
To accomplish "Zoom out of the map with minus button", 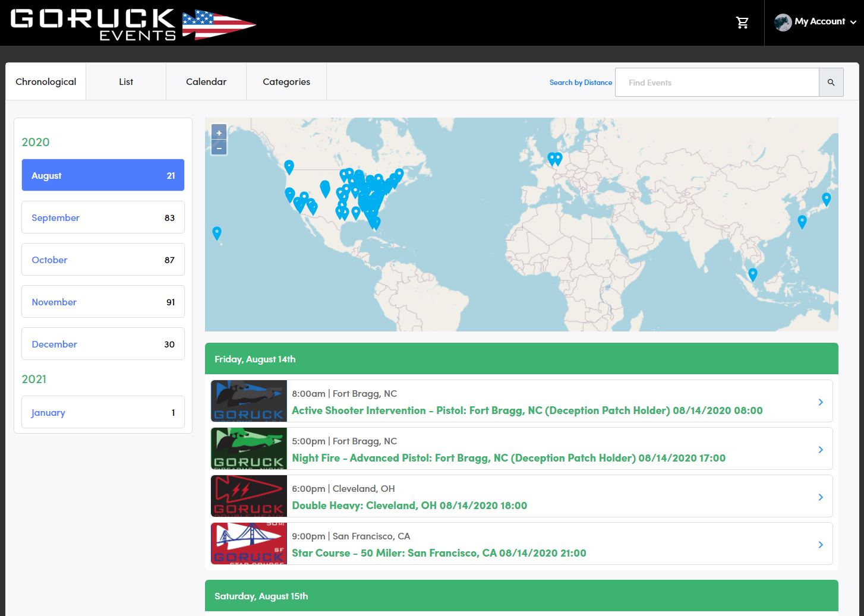I will pyautogui.click(x=219, y=147).
